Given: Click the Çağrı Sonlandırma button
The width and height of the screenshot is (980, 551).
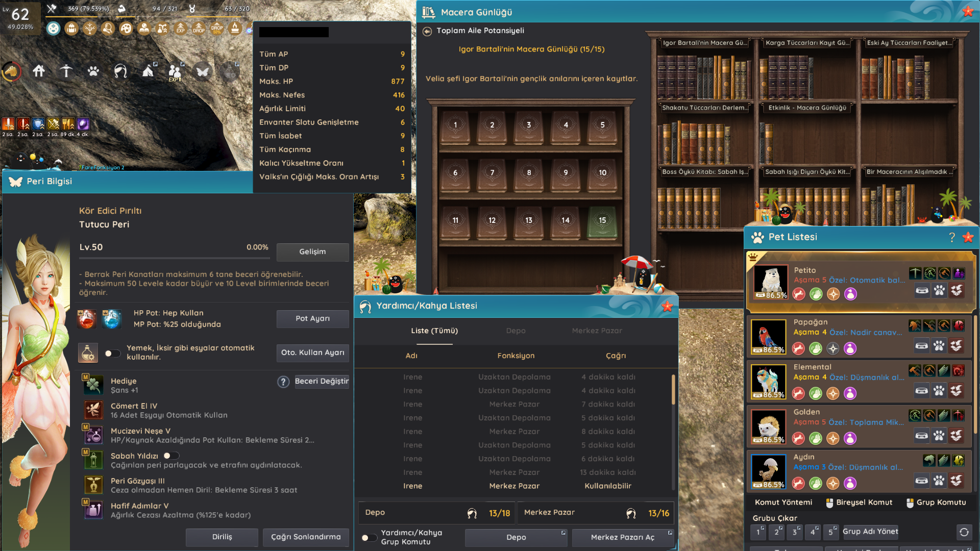Looking at the screenshot, I should pos(306,537).
